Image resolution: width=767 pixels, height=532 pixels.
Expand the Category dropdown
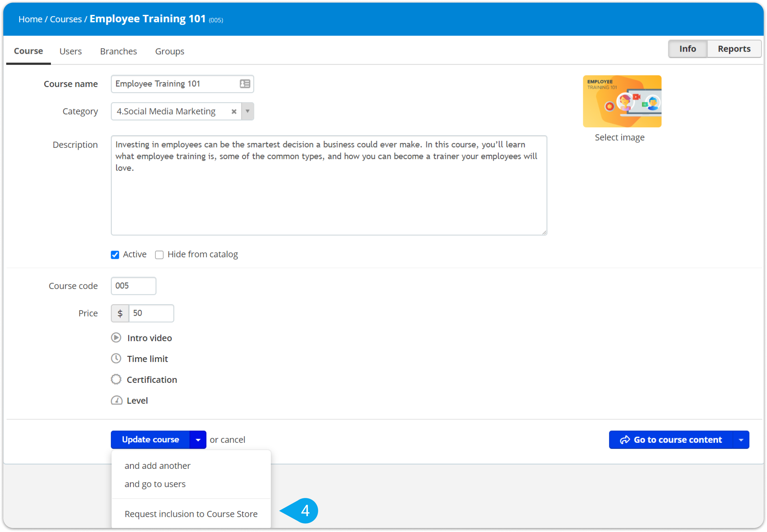[247, 111]
